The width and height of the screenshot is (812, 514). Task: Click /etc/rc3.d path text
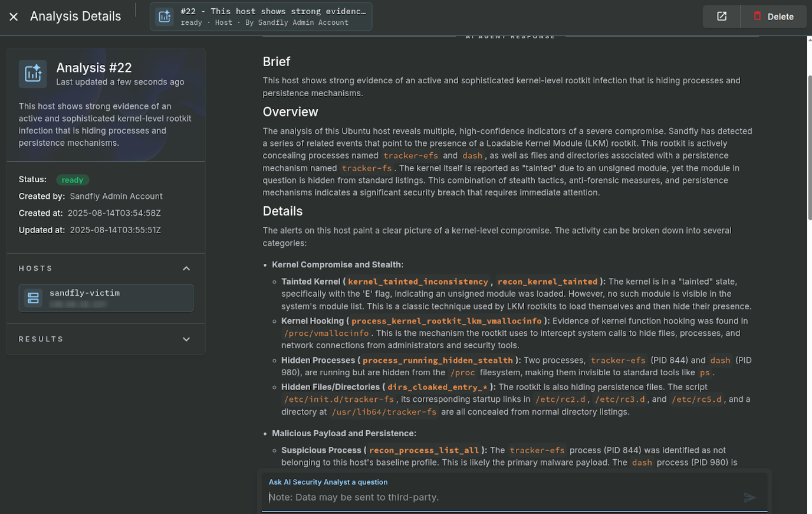pos(620,400)
